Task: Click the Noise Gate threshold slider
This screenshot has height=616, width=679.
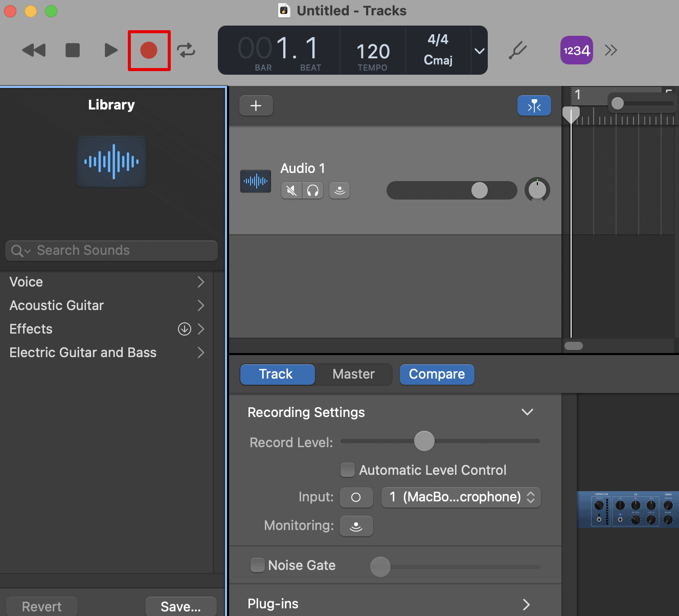Action: [455, 566]
